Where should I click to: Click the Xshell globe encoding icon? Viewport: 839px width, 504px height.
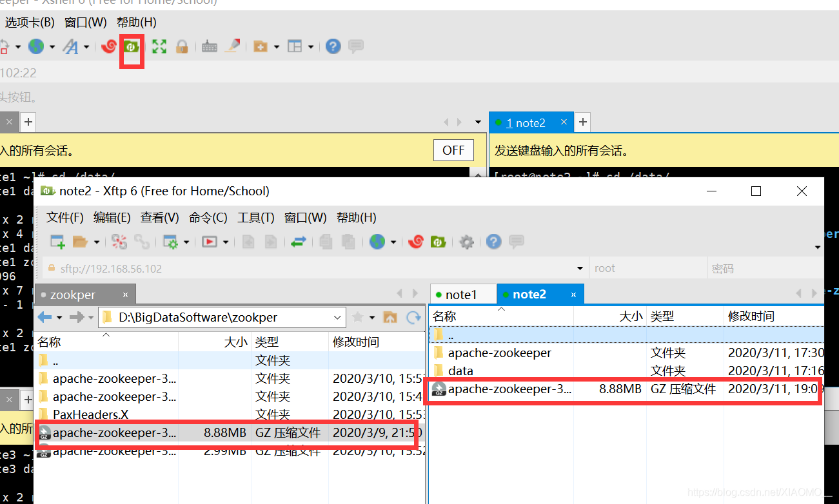click(x=36, y=46)
